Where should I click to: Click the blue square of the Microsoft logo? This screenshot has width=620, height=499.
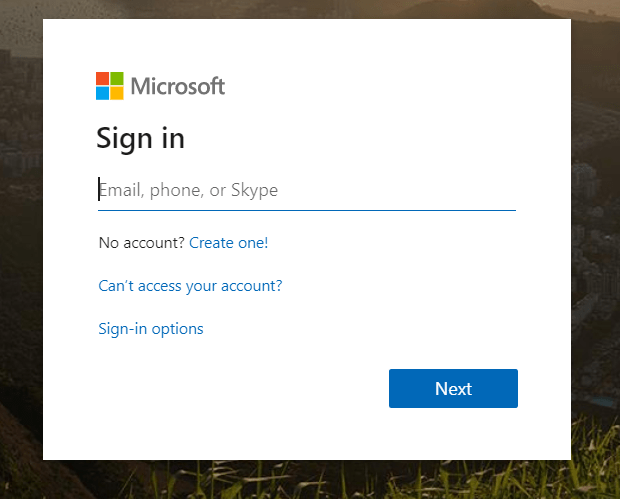click(x=102, y=93)
